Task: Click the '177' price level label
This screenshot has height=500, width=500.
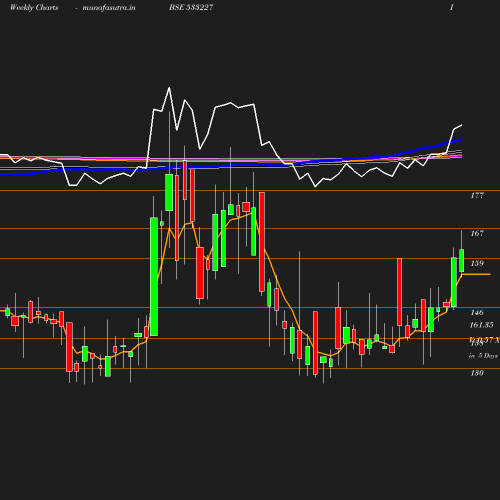Action: pos(477,196)
